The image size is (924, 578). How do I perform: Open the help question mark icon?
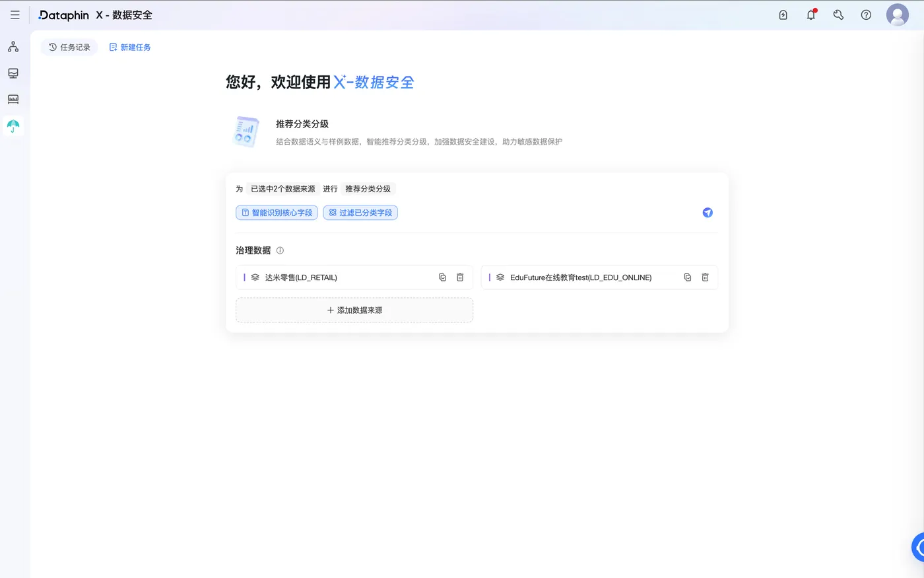[866, 15]
